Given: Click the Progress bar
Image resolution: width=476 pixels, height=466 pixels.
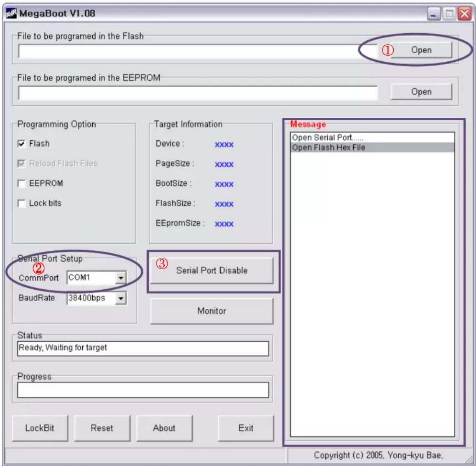Looking at the screenshot, I should pyautogui.click(x=143, y=390).
